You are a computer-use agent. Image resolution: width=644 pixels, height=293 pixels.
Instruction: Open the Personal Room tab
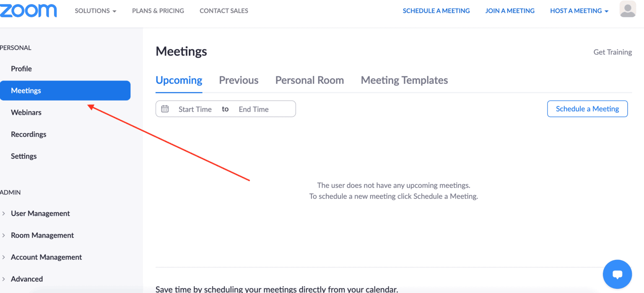pos(309,80)
